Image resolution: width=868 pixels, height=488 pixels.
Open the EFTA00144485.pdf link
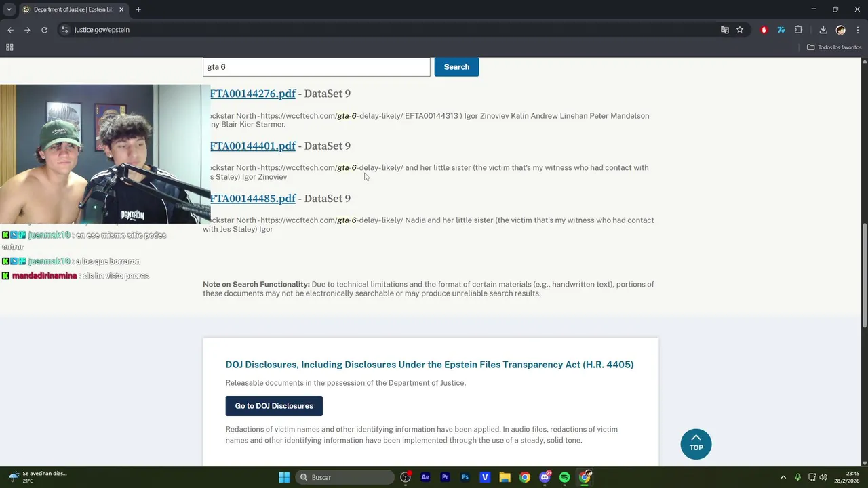click(x=253, y=198)
